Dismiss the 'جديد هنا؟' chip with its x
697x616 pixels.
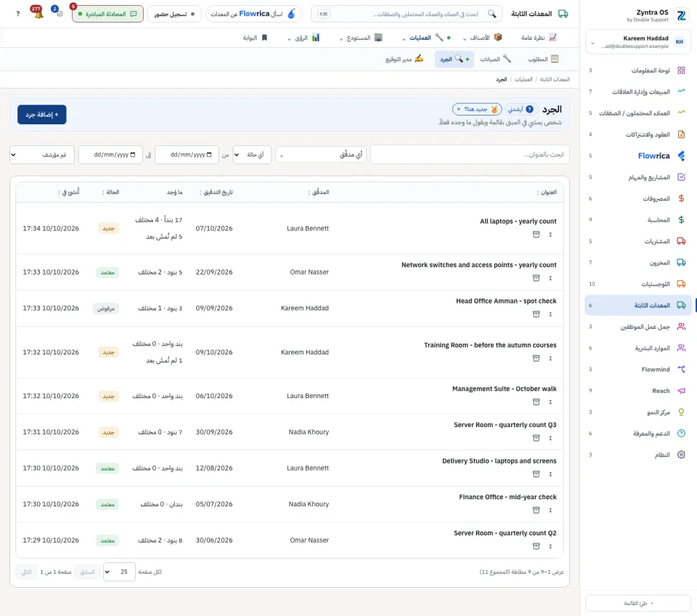click(x=459, y=109)
